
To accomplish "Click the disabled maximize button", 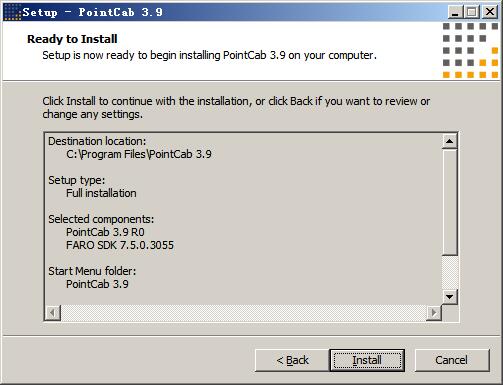I will pos(471,12).
